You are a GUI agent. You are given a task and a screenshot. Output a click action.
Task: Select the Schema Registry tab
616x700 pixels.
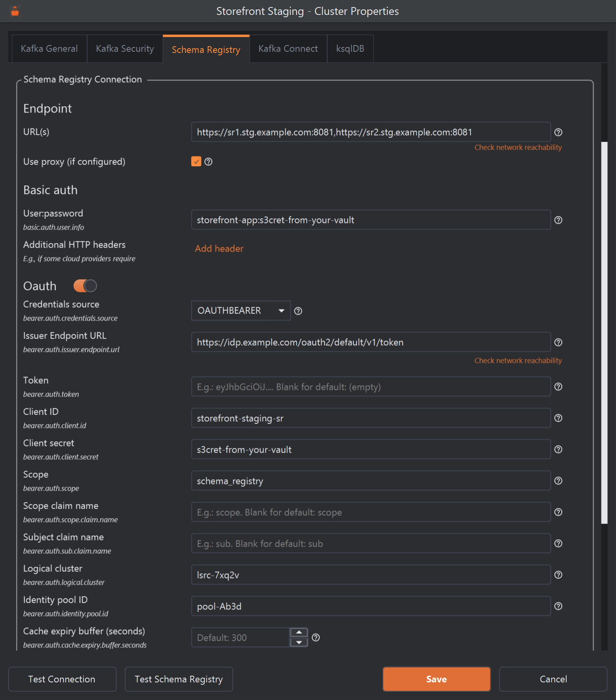tap(206, 49)
